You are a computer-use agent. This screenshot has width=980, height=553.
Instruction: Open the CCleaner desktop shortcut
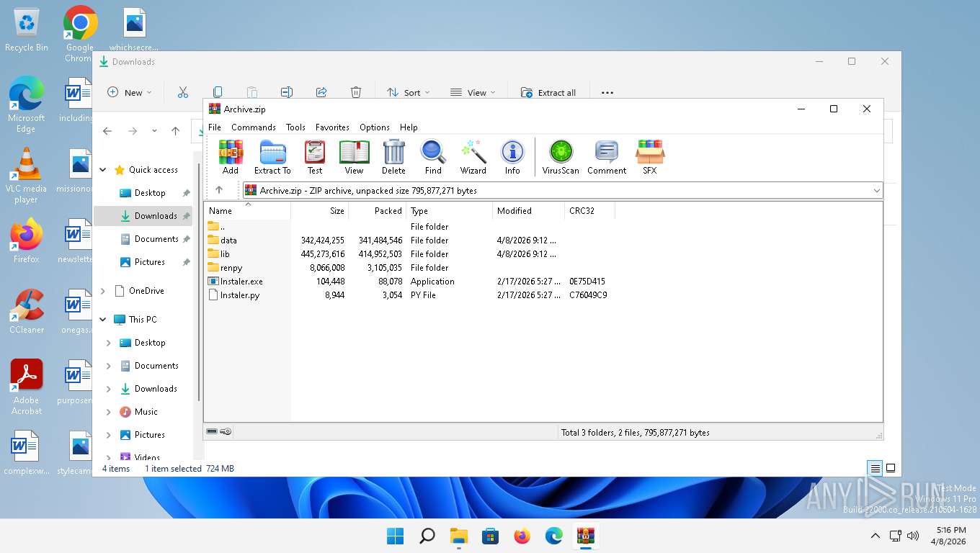(27, 311)
